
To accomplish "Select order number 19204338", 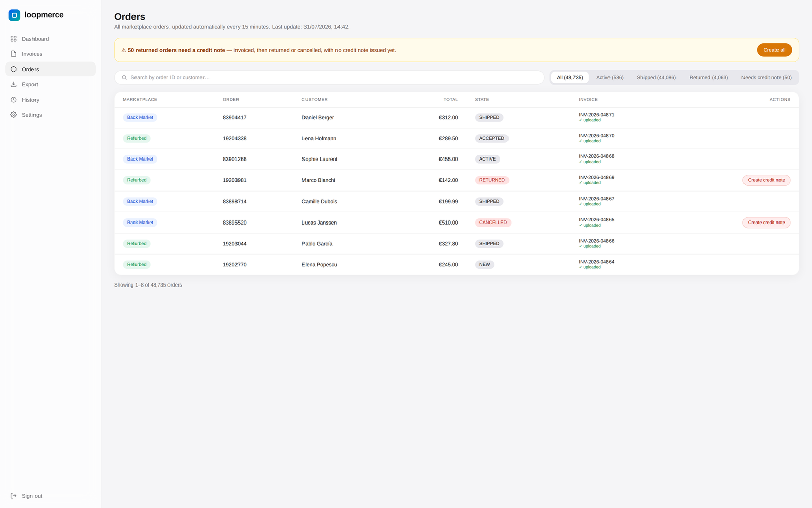I will (x=234, y=139).
